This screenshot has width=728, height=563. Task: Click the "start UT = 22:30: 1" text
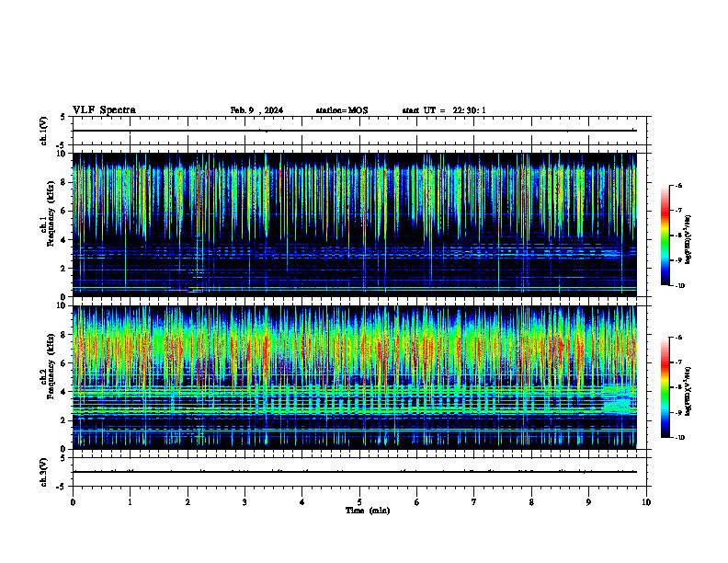444,110
